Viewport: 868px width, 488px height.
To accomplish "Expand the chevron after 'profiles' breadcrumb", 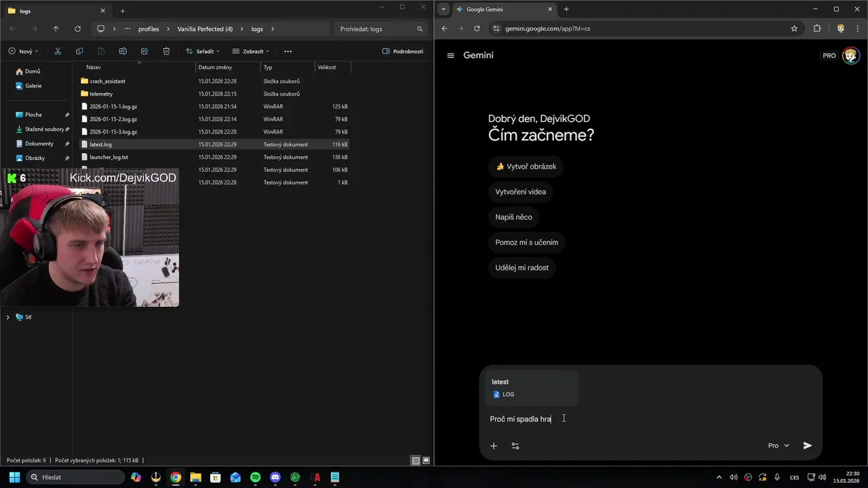I will coord(168,29).
